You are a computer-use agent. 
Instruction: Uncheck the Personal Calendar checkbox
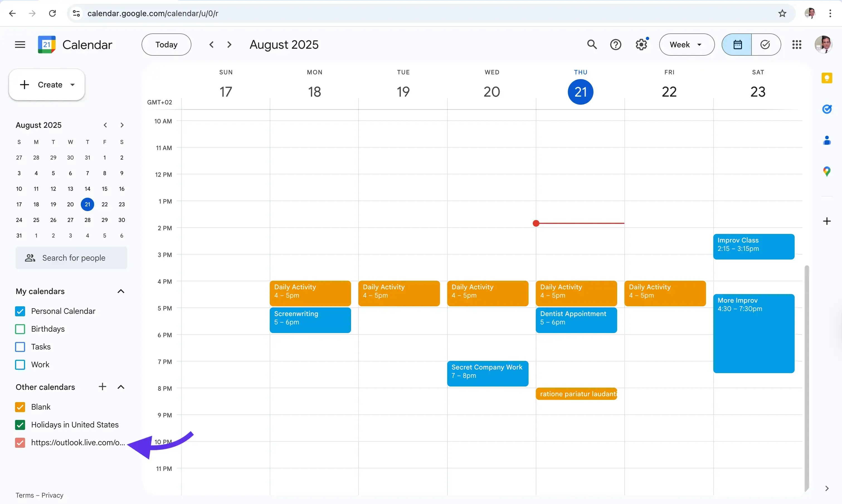pos(20,311)
